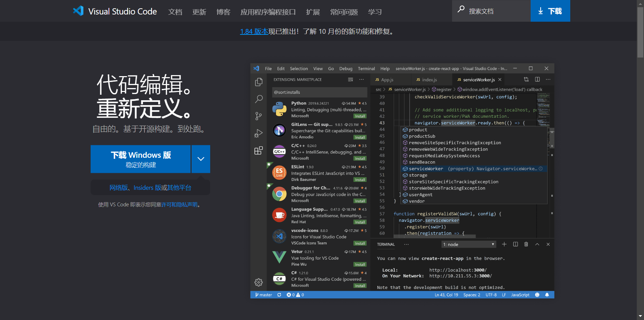Open the 扩展 navigation item
This screenshot has width=644, height=320.
click(313, 12)
